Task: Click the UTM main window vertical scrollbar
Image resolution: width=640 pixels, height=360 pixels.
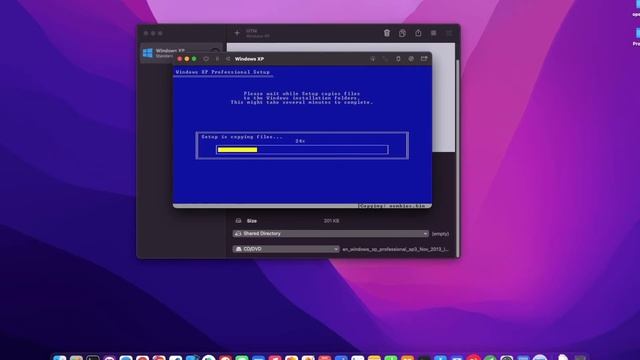Action: [458, 157]
